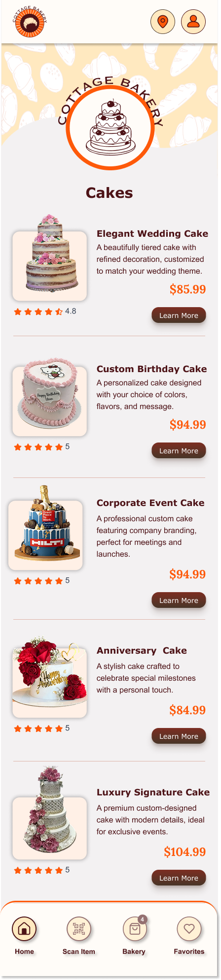Learn More about Elegant Wedding Cake
221x980 pixels.
click(x=179, y=316)
